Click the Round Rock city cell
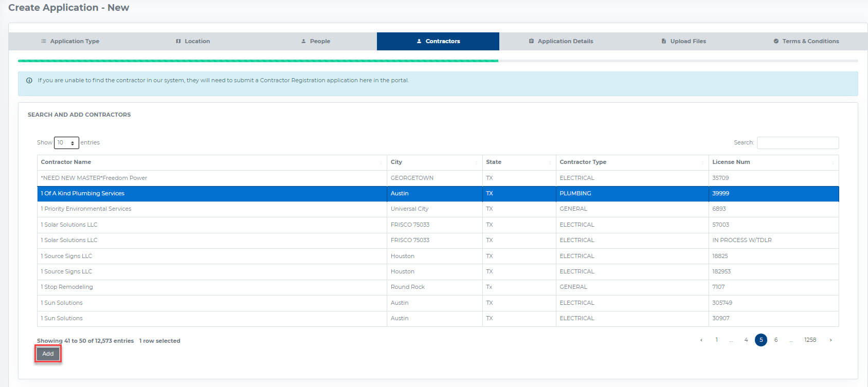This screenshot has width=868, height=387. pos(435,287)
